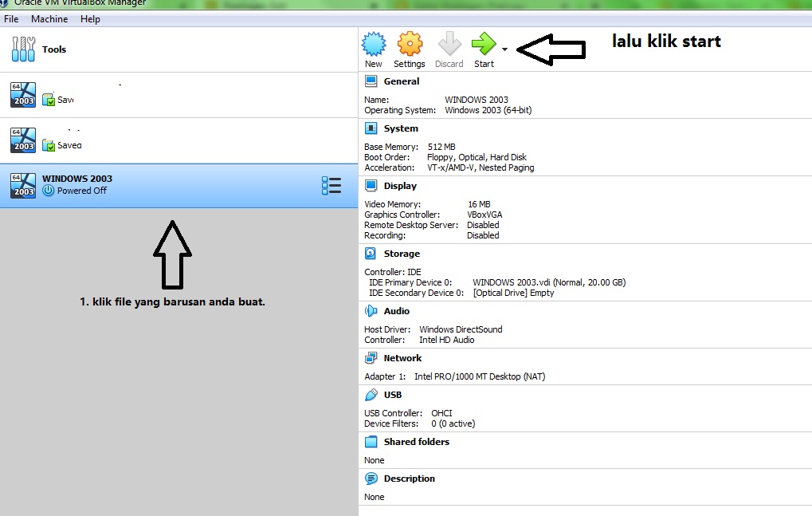Click Windows 2003 (64-bit) operating system value
The image size is (812, 516).
tap(488, 110)
